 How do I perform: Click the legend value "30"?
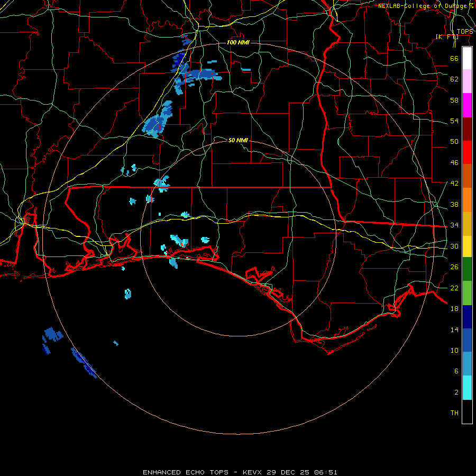[454, 246]
